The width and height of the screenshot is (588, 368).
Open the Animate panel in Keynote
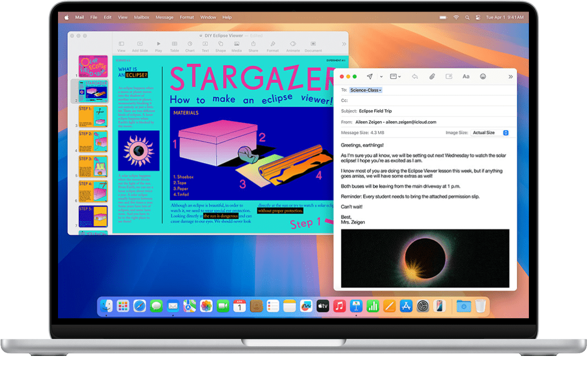point(293,45)
